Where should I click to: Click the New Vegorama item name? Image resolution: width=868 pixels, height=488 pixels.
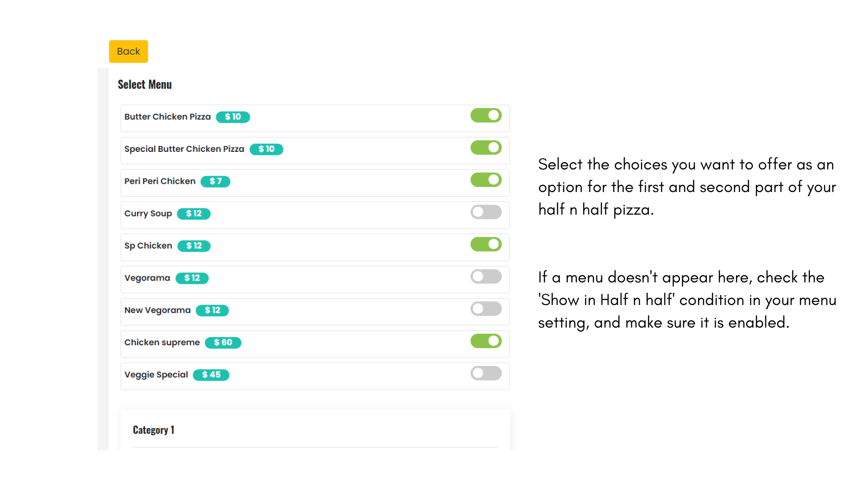coord(157,310)
